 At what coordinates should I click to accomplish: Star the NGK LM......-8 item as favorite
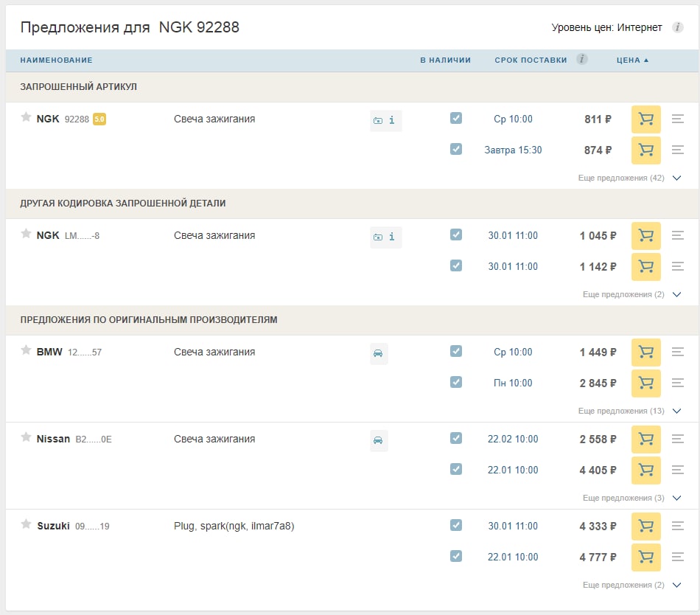point(26,234)
